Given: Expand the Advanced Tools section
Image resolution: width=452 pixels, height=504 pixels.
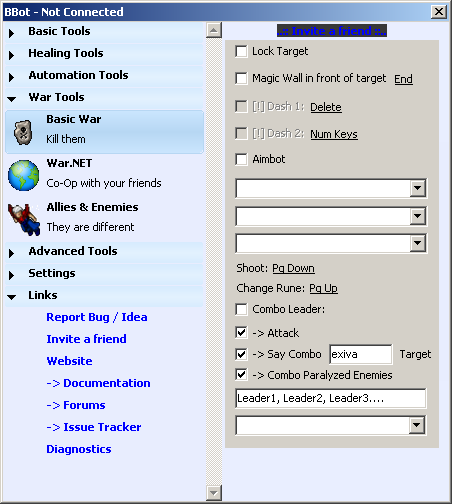Looking at the screenshot, I should pyautogui.click(x=12, y=253).
